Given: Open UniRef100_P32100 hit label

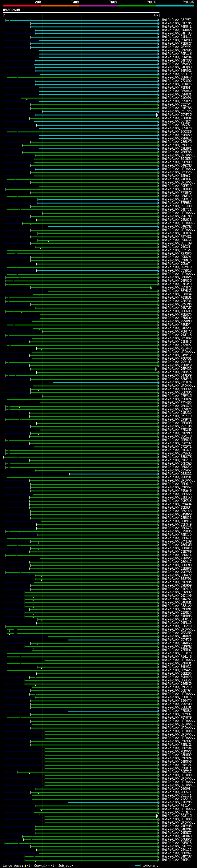Looking at the screenshot, I should coord(176,606).
